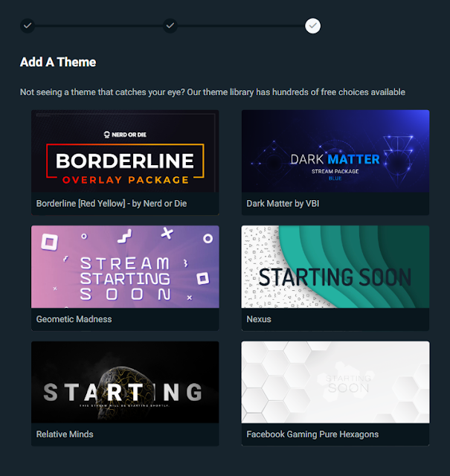This screenshot has width=450, height=476.
Task: Click the third white step checkmark
Action: 312,26
